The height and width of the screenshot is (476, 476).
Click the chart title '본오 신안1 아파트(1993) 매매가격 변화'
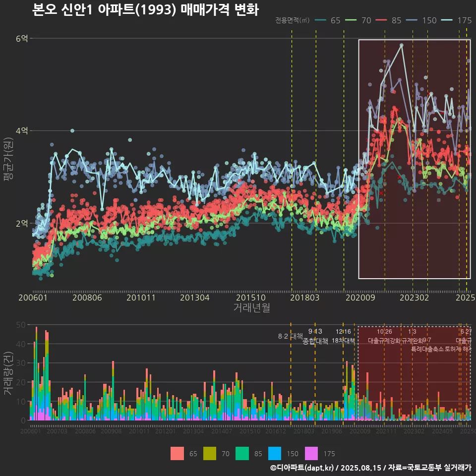point(145,9)
